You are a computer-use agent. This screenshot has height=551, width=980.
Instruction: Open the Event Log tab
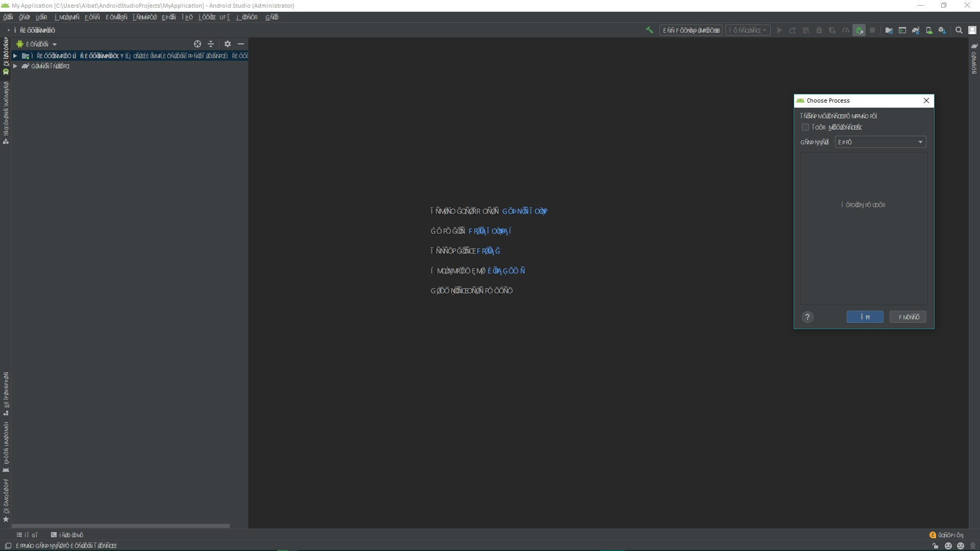pyautogui.click(x=947, y=535)
